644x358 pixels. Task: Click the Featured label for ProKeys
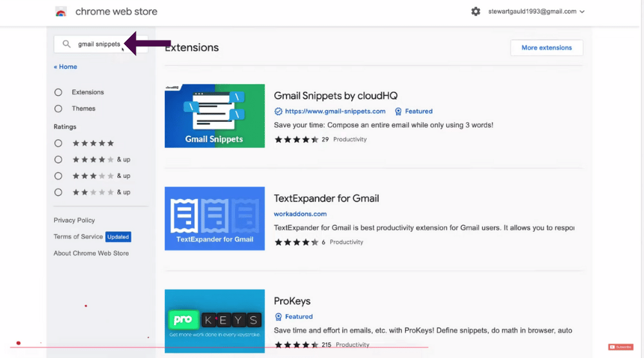pyautogui.click(x=299, y=317)
